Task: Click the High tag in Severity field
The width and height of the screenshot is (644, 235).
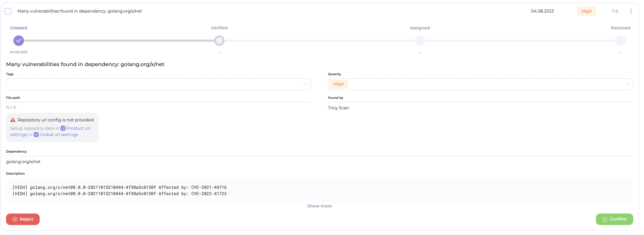Action: [x=339, y=84]
